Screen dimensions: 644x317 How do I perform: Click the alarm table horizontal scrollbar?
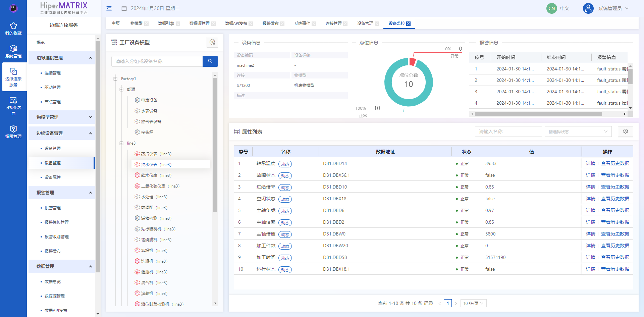click(538, 114)
